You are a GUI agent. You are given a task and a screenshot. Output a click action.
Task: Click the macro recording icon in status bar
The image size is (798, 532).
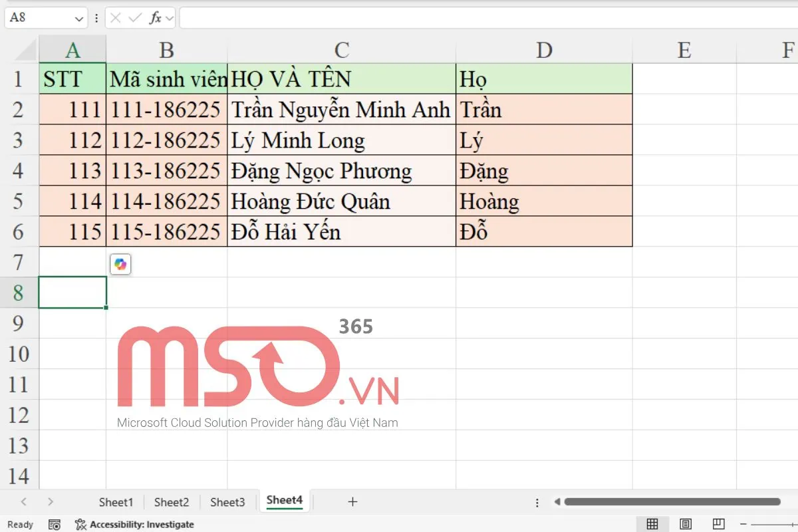click(55, 525)
